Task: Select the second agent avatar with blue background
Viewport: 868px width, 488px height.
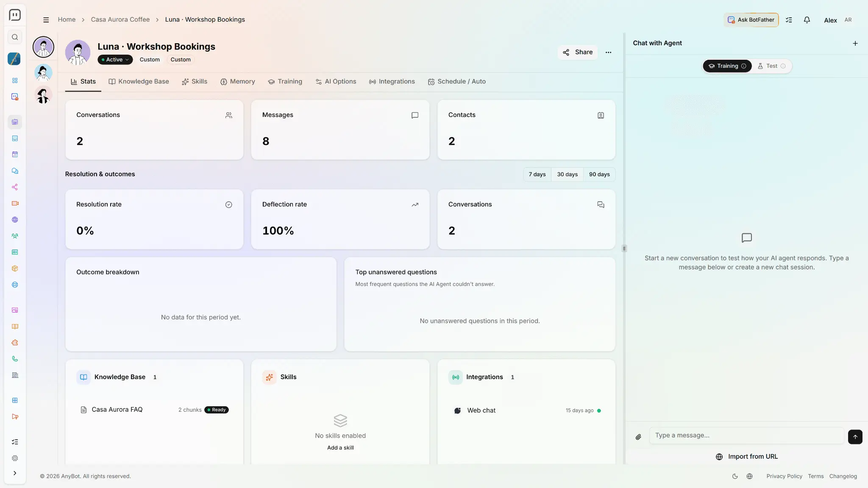Action: point(43,72)
